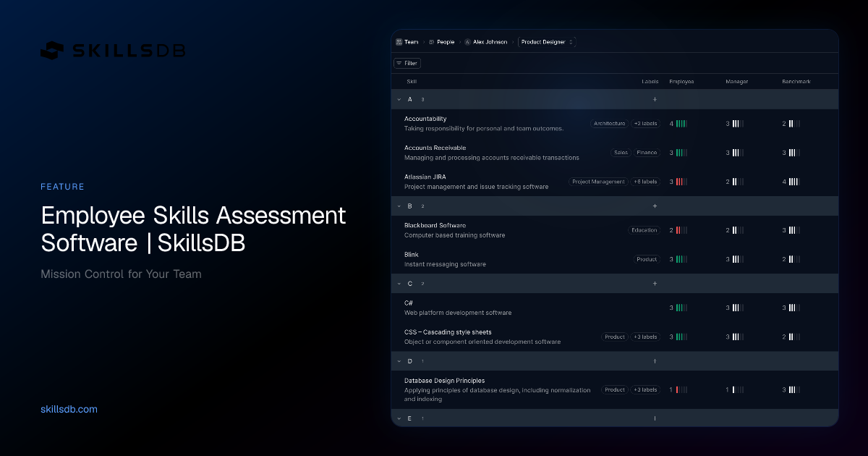Set Atlassian JIRA benchmark rating bars
The width and height of the screenshot is (868, 456).
tap(794, 182)
